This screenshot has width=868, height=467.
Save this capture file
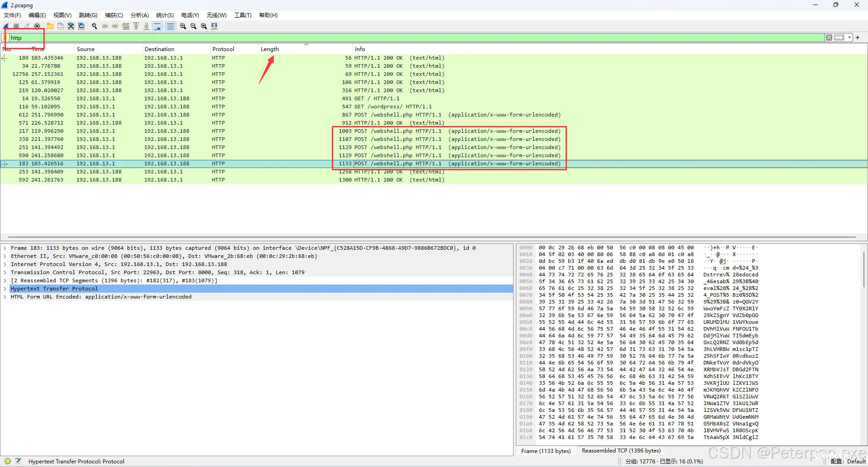pos(61,26)
